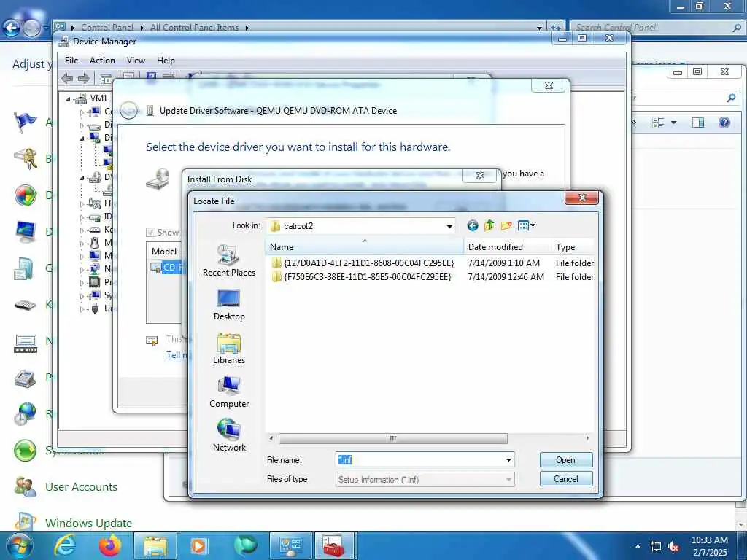The height and width of the screenshot is (560, 747).
Task: Show hidden tray icons arrow
Action: [638, 546]
